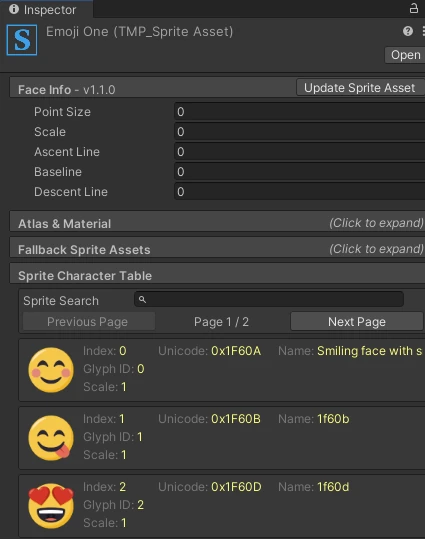Click the Point Size value field
Viewport: 425px width, 539px height.
click(299, 111)
